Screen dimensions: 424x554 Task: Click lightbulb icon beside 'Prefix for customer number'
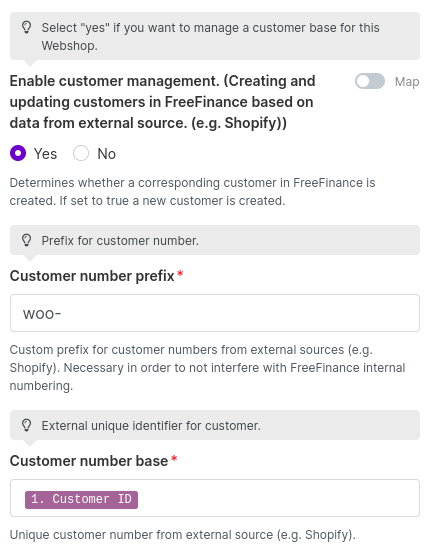tap(26, 240)
